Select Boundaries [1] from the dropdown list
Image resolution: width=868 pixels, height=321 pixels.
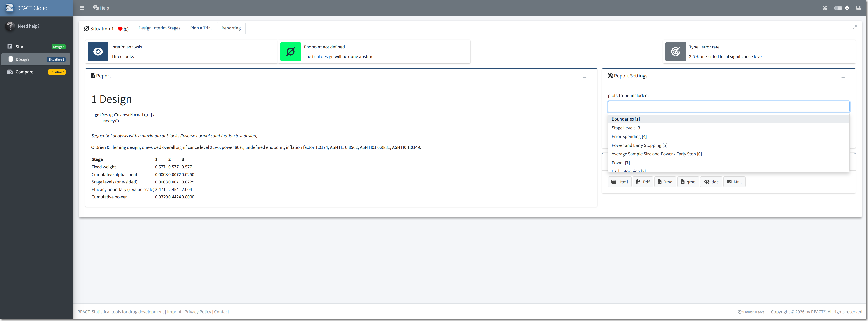(625, 119)
